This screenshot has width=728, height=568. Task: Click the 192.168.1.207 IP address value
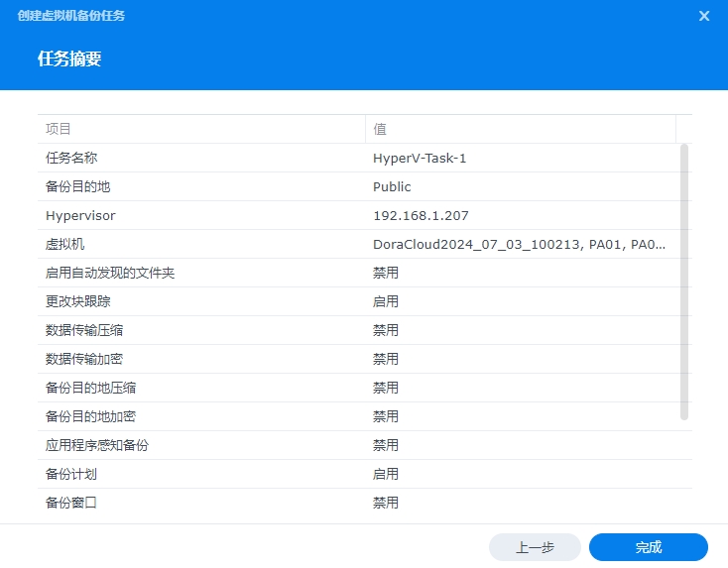[x=421, y=216]
